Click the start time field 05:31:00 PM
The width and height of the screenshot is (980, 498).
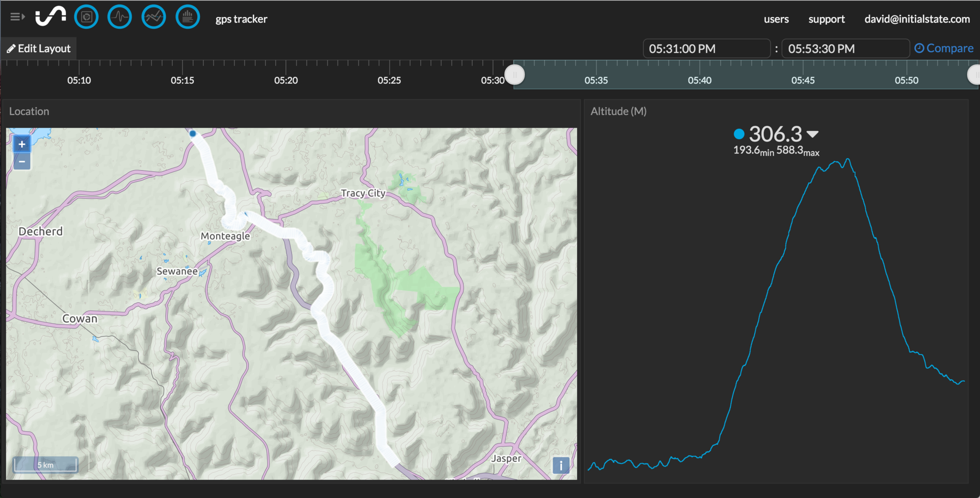706,49
